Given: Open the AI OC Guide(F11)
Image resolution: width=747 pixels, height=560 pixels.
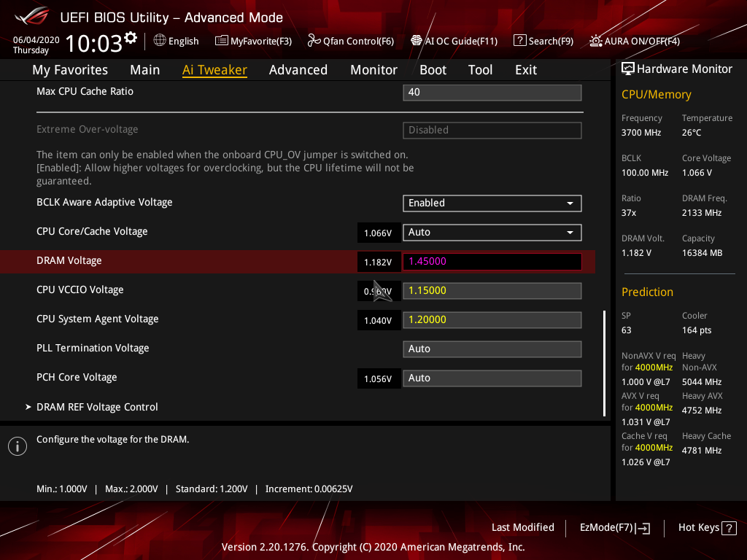Looking at the screenshot, I should 454,41.
